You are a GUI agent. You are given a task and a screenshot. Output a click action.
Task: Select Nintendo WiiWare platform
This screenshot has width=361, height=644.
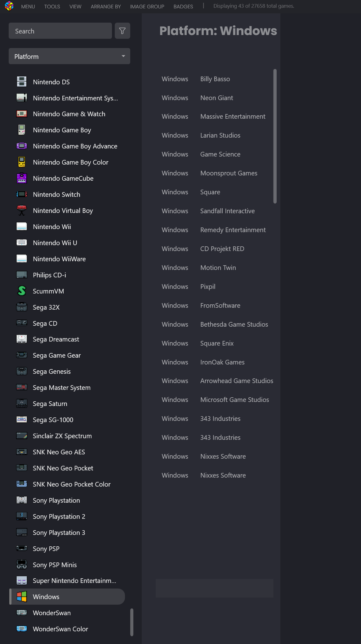(x=67, y=259)
